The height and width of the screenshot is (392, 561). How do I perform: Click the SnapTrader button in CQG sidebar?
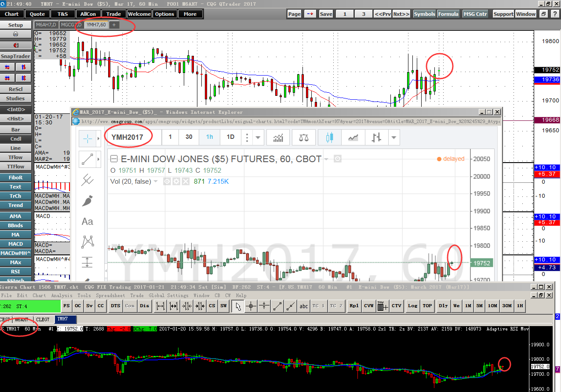click(16, 56)
